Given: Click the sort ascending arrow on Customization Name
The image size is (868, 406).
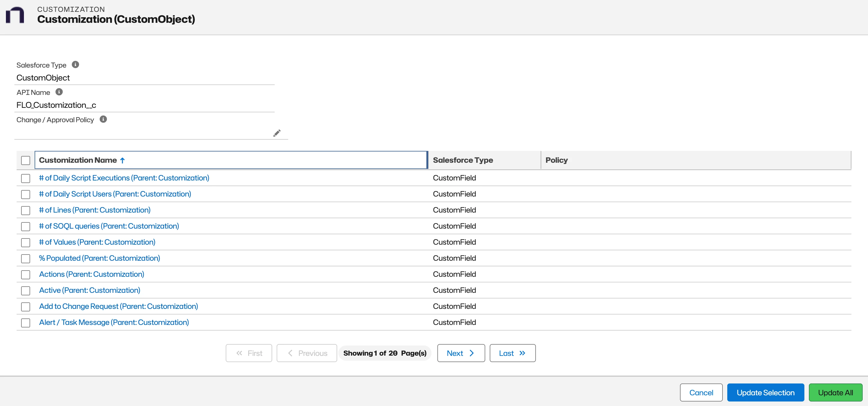Looking at the screenshot, I should coord(123,160).
